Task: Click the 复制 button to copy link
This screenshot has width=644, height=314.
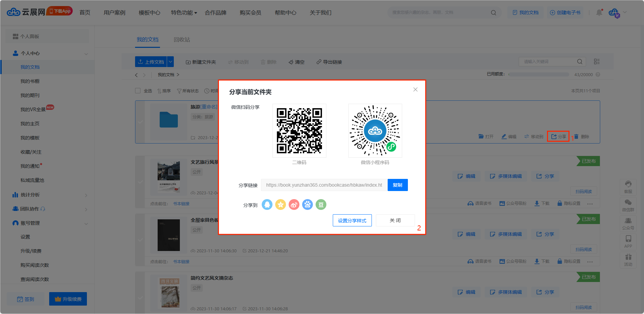Action: click(x=397, y=185)
